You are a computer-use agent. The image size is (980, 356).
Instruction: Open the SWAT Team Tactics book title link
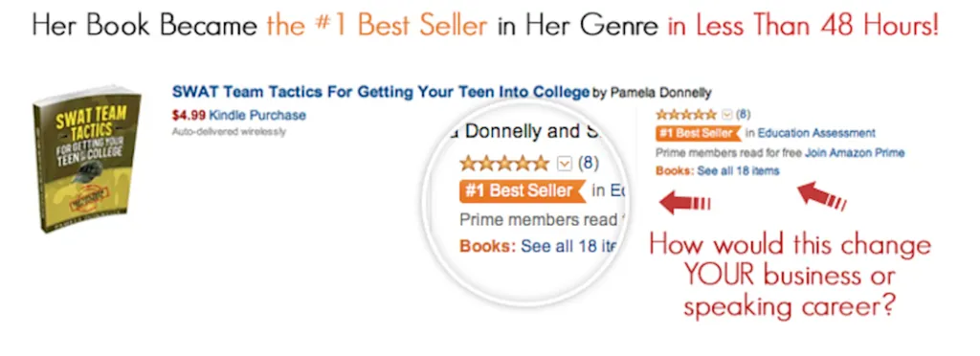[381, 93]
